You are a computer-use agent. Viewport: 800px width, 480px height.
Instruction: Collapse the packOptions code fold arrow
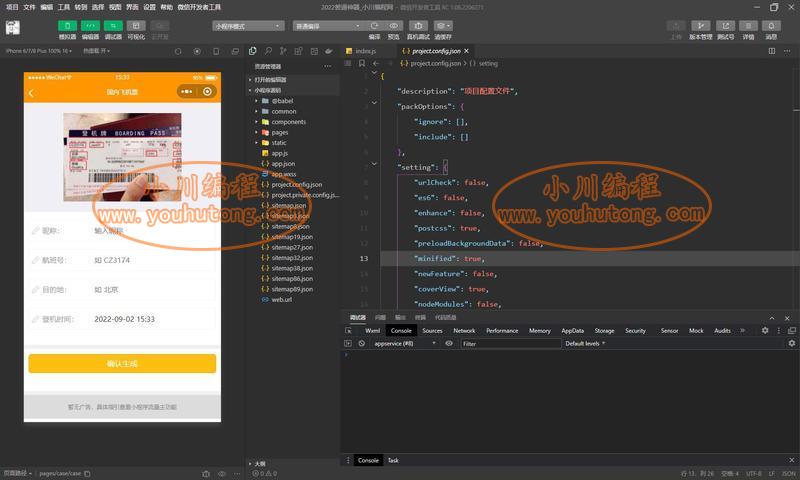pyautogui.click(x=374, y=103)
